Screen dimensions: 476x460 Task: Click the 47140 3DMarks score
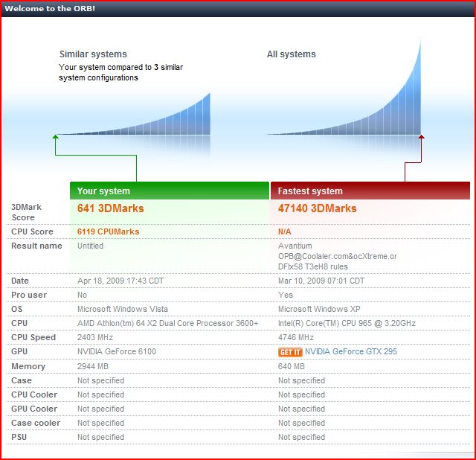[x=318, y=208]
